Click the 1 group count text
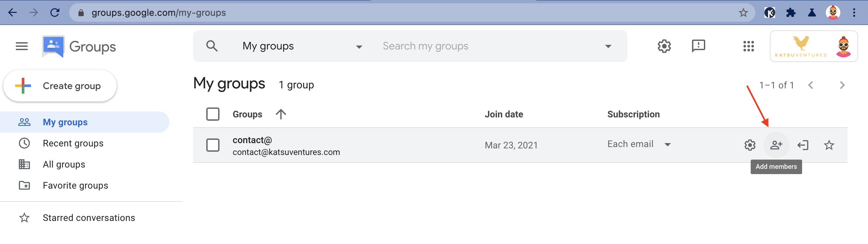The image size is (868, 244). coord(296,85)
